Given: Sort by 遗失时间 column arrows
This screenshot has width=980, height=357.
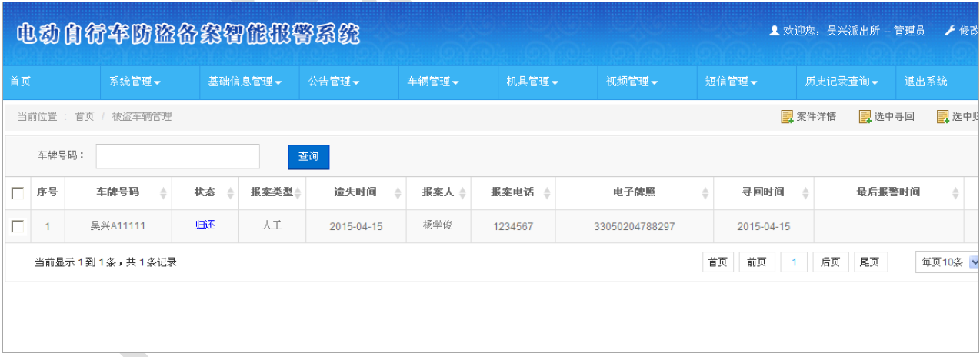Looking at the screenshot, I should coord(398,193).
